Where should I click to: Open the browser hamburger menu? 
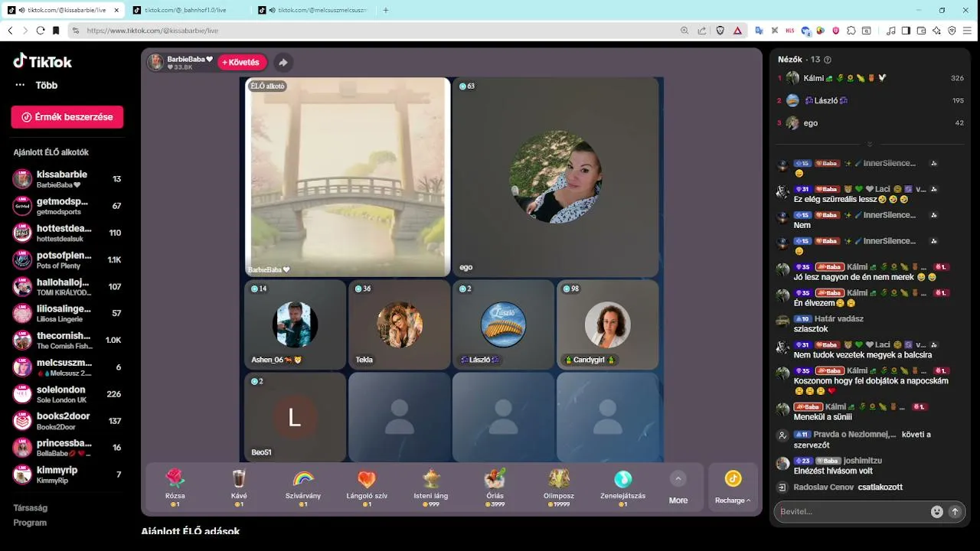click(968, 31)
